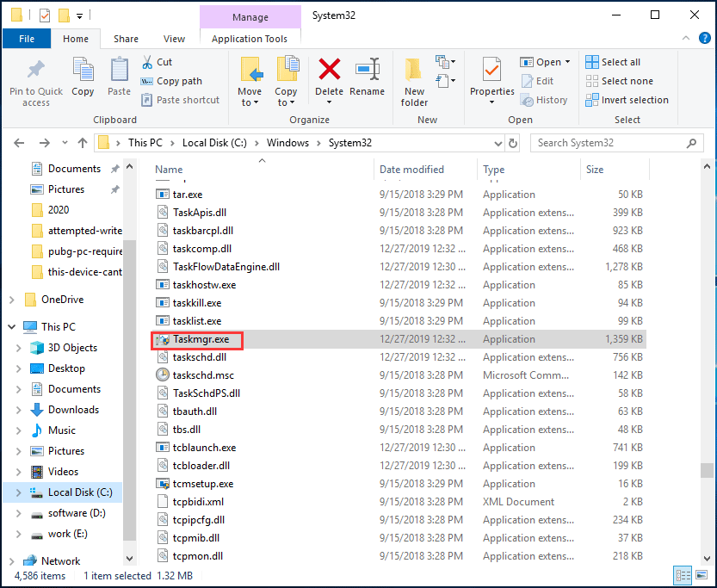The width and height of the screenshot is (717, 588).
Task: Switch to Large icons view in status bar
Action: pyautogui.click(x=701, y=575)
